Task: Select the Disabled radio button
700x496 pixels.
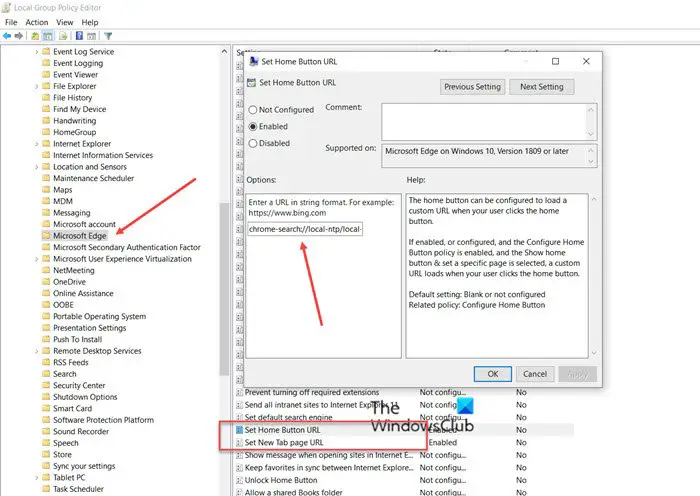Action: [x=253, y=143]
